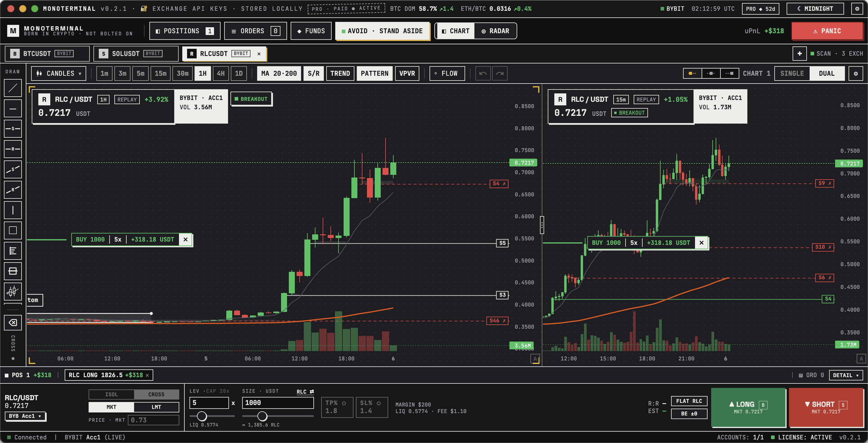Screen dimensions: 868x443
Task: Select the trend line draw tool
Action: (13, 88)
